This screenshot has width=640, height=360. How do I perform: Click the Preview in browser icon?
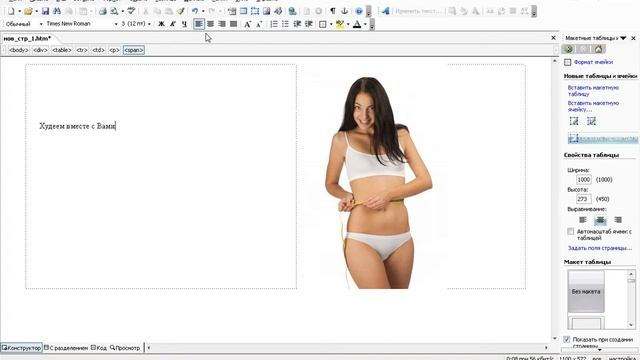pos(114,11)
